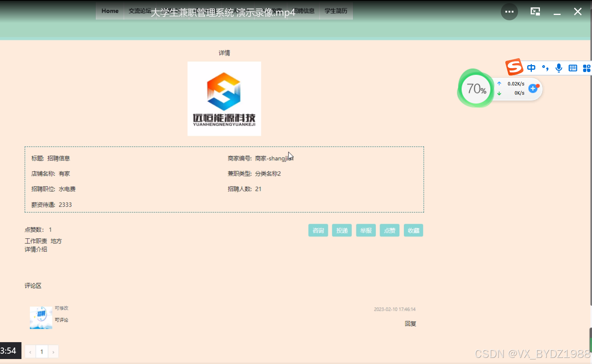Click the 有家 store name value
592x364 pixels.
[64, 174]
